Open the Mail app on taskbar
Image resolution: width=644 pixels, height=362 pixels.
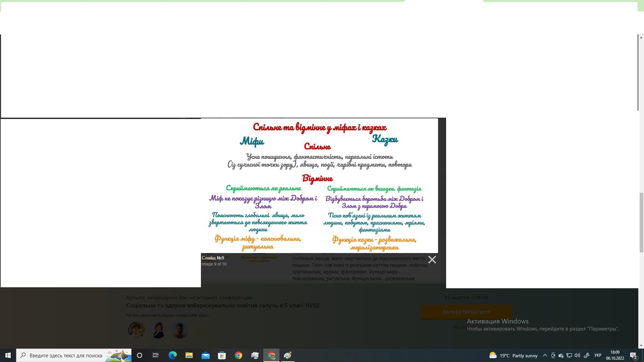[x=205, y=355]
